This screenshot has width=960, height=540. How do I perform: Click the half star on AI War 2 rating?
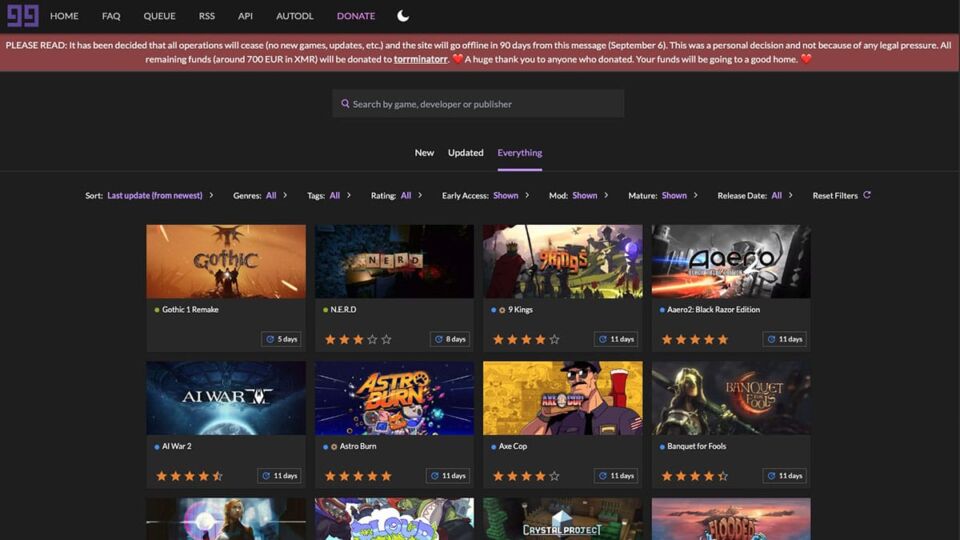point(217,476)
